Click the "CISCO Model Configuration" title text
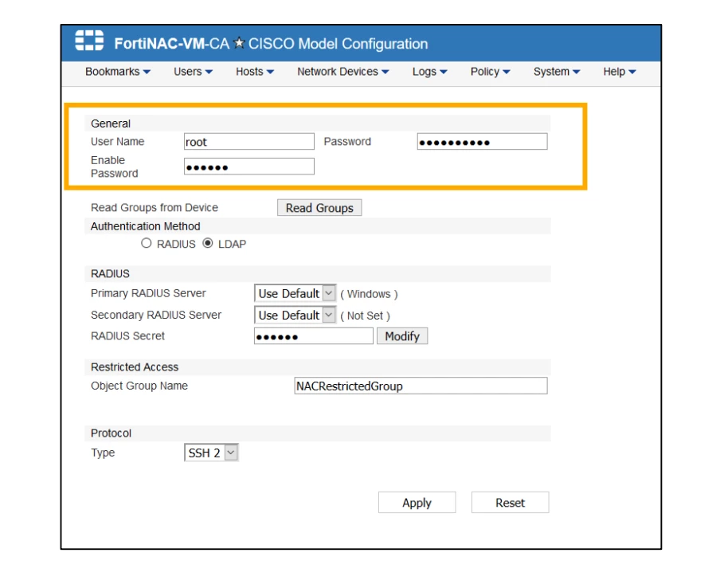This screenshot has width=720, height=588. 338,44
